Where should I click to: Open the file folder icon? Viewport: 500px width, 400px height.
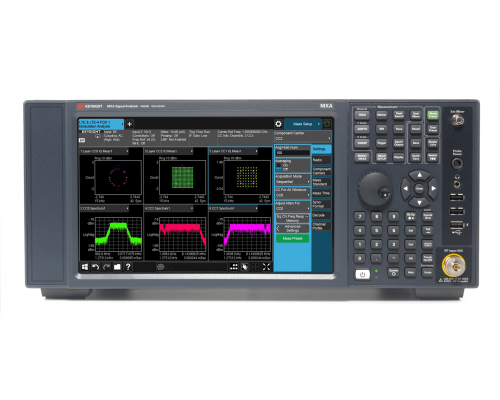[x=117, y=267]
